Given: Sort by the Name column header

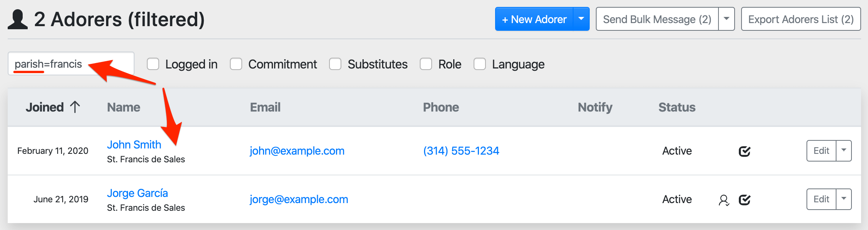Looking at the screenshot, I should [123, 107].
